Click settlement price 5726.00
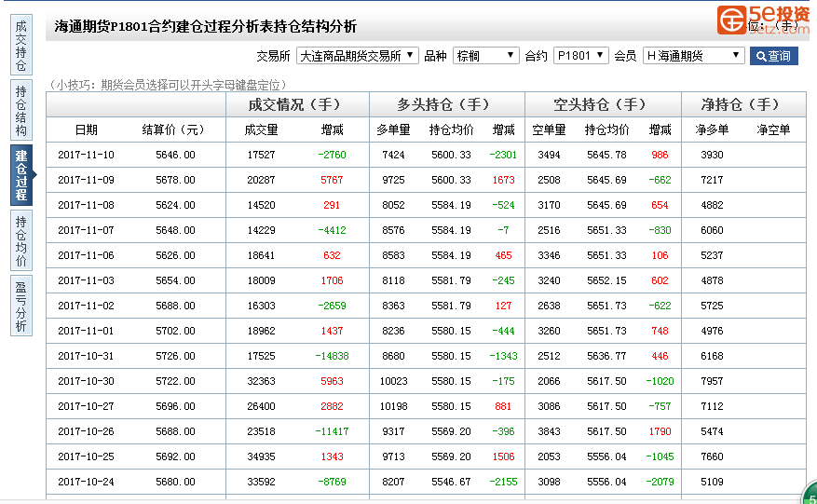 (x=175, y=356)
